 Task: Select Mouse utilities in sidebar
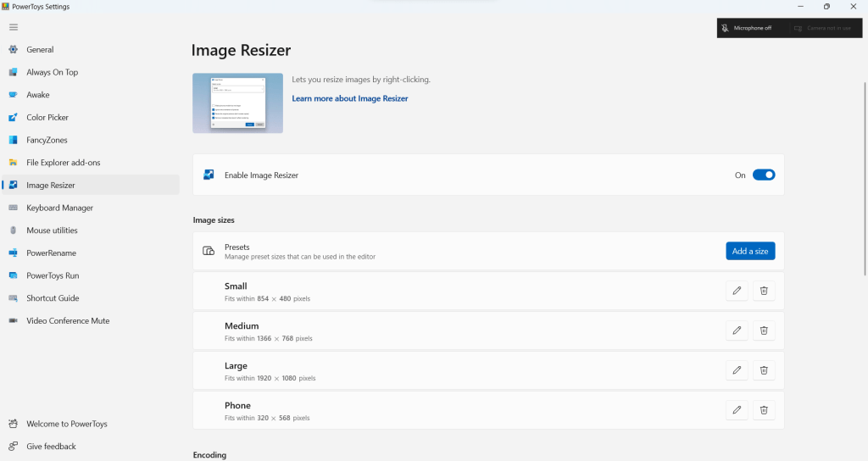[x=91, y=230]
